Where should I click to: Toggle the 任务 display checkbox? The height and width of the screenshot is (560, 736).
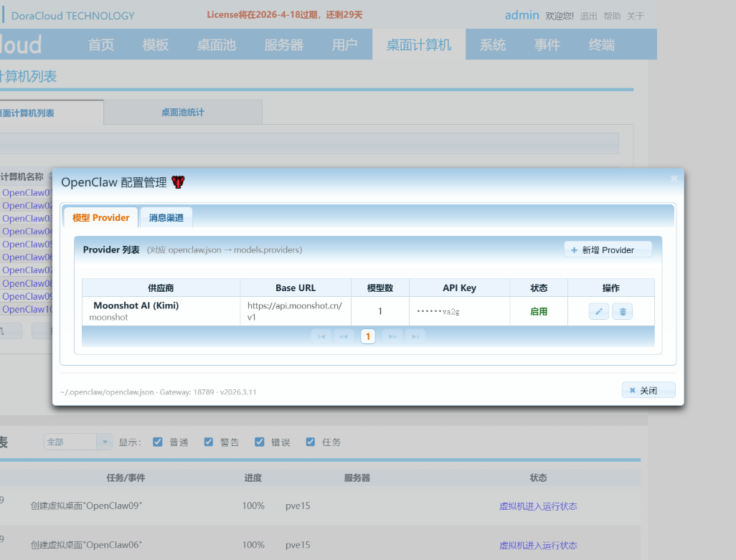[311, 442]
